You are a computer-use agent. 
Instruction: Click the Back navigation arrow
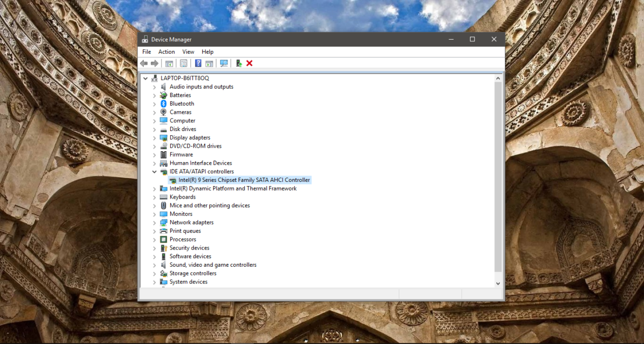click(143, 63)
